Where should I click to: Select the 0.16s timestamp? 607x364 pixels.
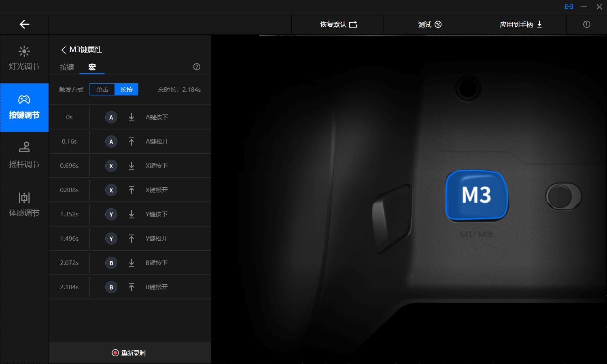[69, 142]
